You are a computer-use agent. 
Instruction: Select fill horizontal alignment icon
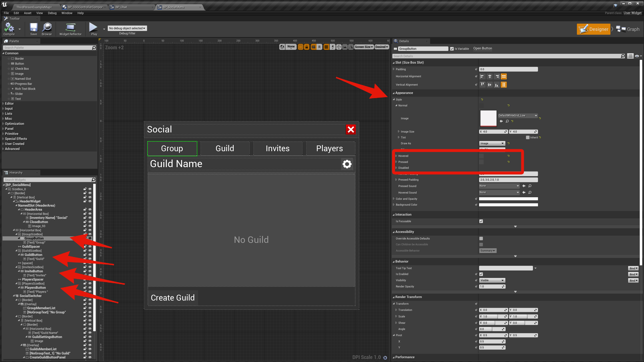coord(503,76)
